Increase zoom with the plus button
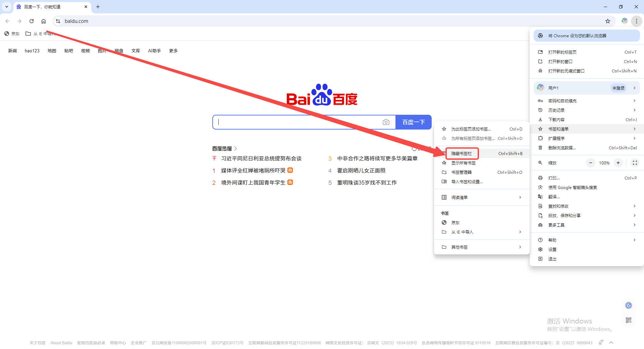Screen dimensions: 644x349 click(618, 163)
